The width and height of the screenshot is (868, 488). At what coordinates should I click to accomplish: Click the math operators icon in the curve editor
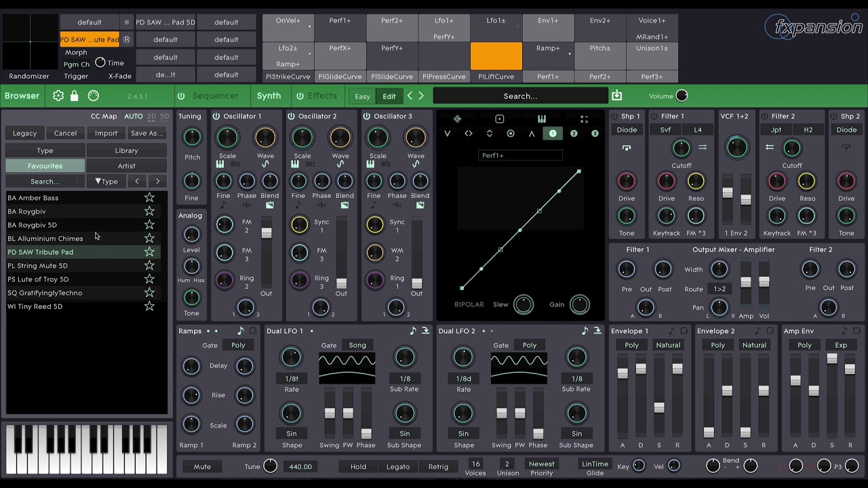[584, 119]
